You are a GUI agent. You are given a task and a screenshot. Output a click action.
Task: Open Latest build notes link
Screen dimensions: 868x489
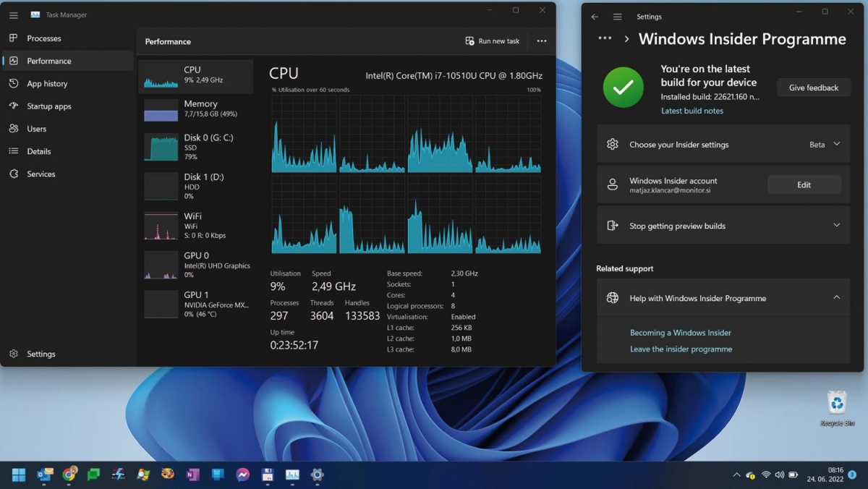[692, 111]
